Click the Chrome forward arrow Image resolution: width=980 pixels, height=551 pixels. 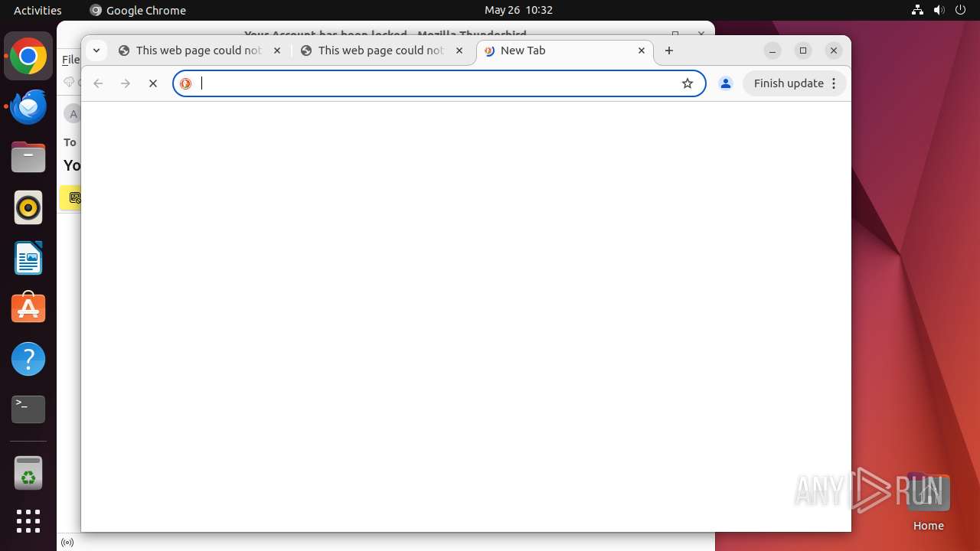(x=126, y=83)
